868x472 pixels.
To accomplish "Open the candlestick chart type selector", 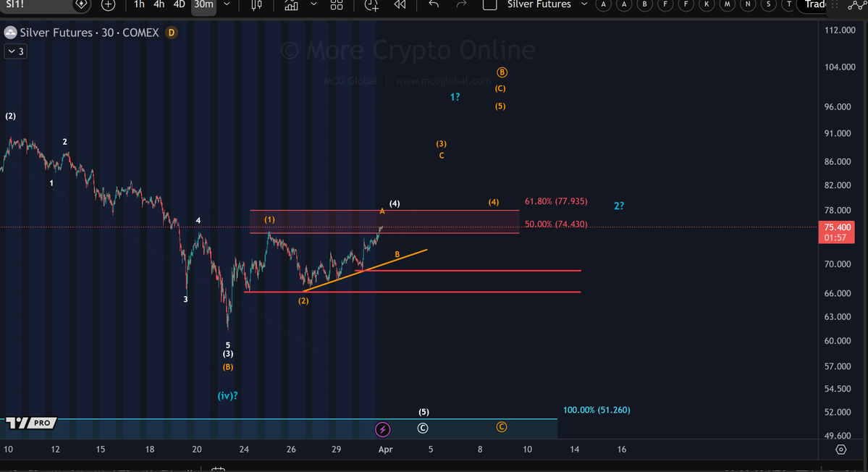I will tap(256, 5).
